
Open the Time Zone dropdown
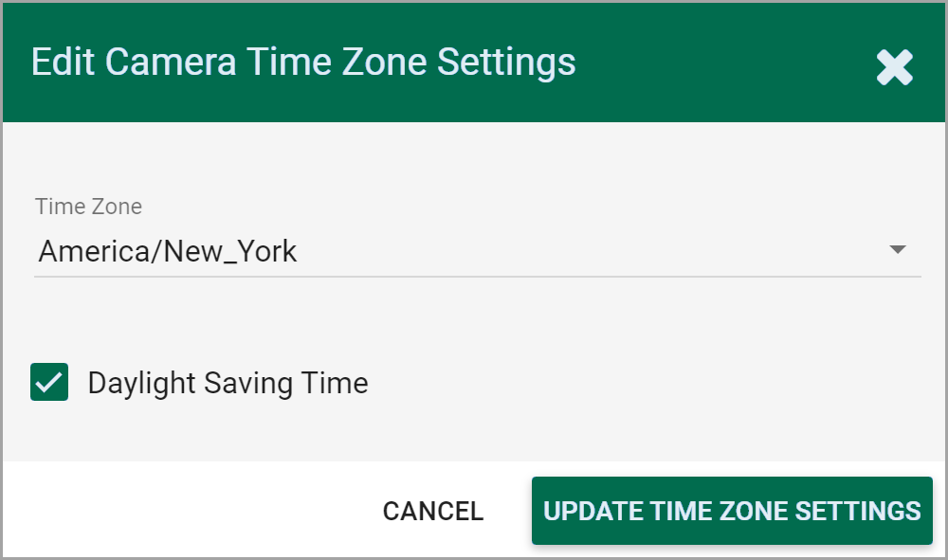477,251
